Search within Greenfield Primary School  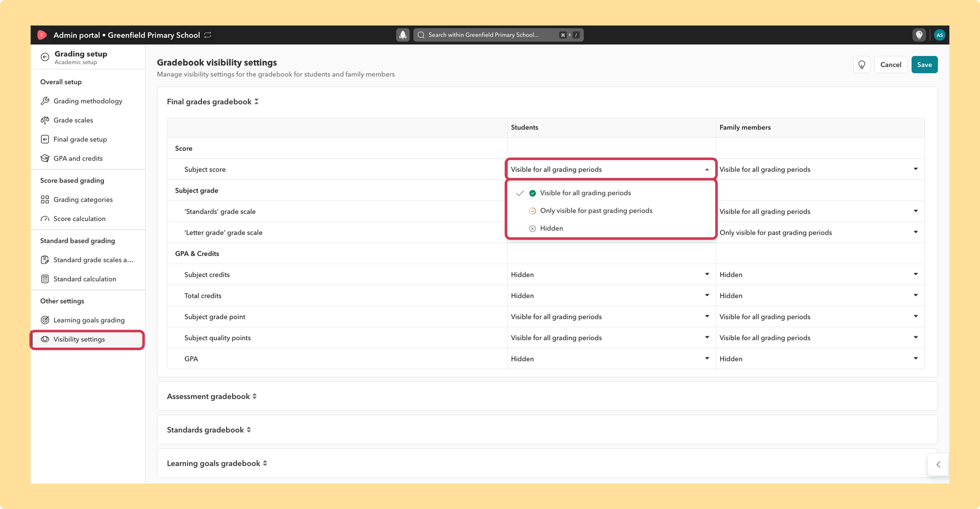point(498,35)
